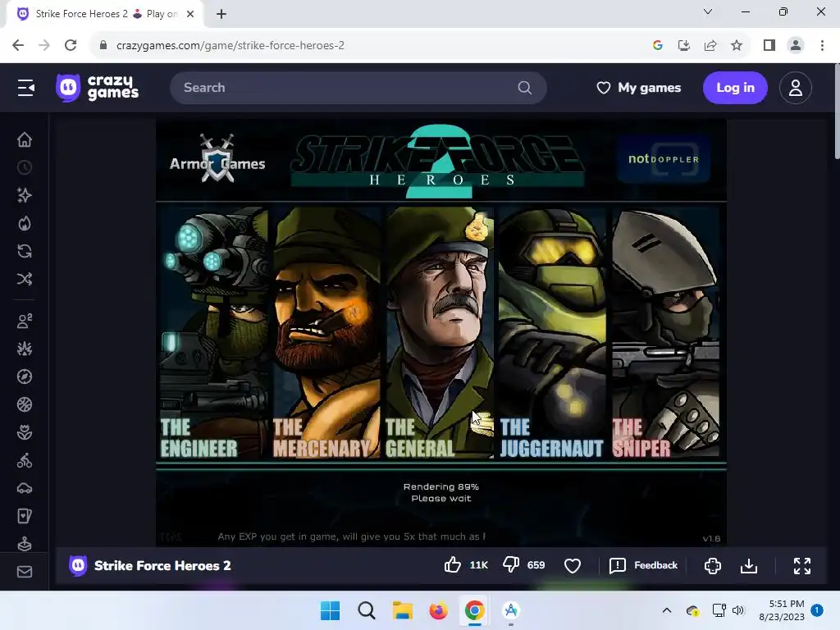Open Trending flame icon in sidebar
Image resolution: width=840 pixels, height=630 pixels.
click(25, 223)
